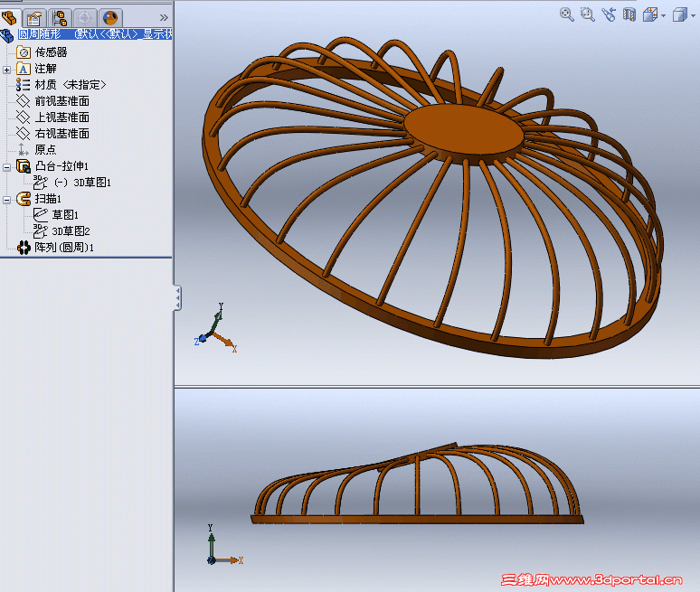Click the plane icon of 右视基准面
This screenshot has height=592, width=700.
point(24,134)
